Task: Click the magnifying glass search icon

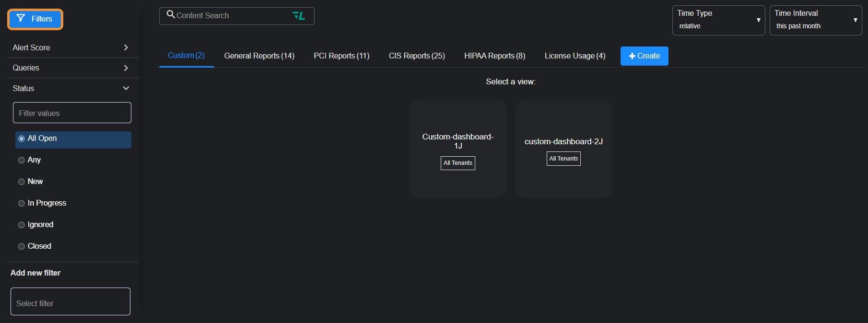Action: 170,15
